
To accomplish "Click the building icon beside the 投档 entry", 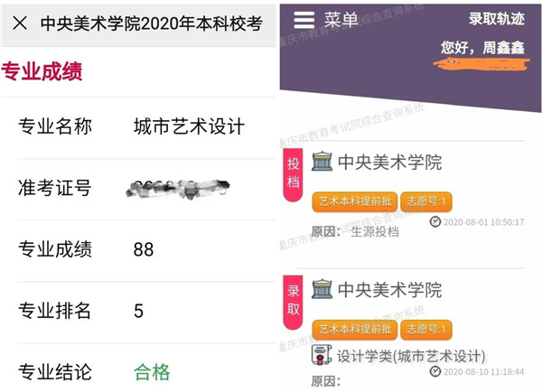I will (322, 163).
